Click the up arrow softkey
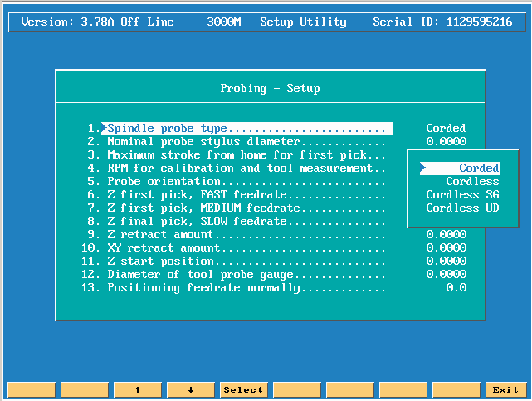Image resolution: width=532 pixels, height=401 pixels. coord(138,390)
